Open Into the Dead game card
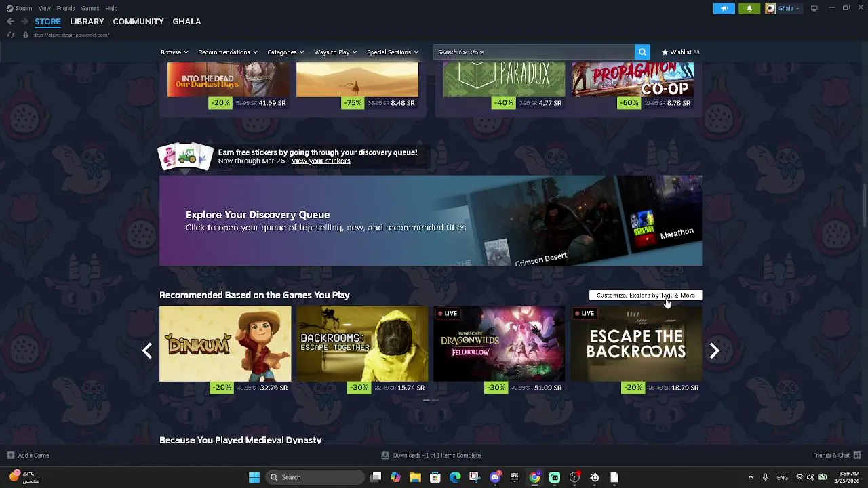The width and height of the screenshot is (868, 488). [229, 80]
